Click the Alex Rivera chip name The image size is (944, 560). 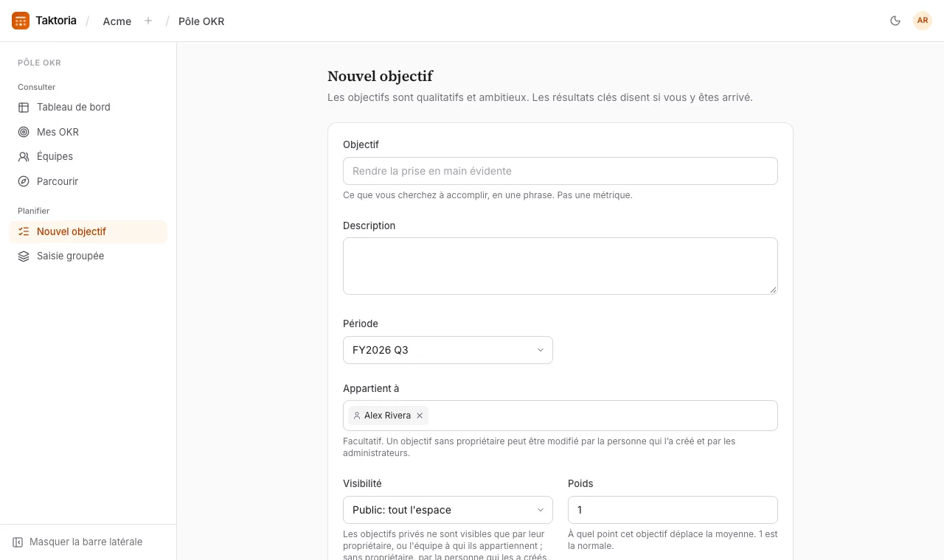coord(387,416)
